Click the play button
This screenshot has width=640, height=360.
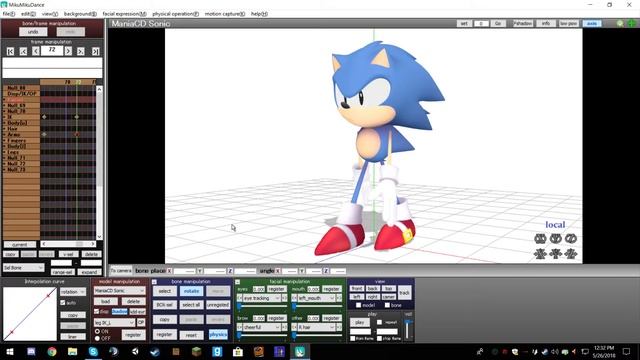[360, 322]
